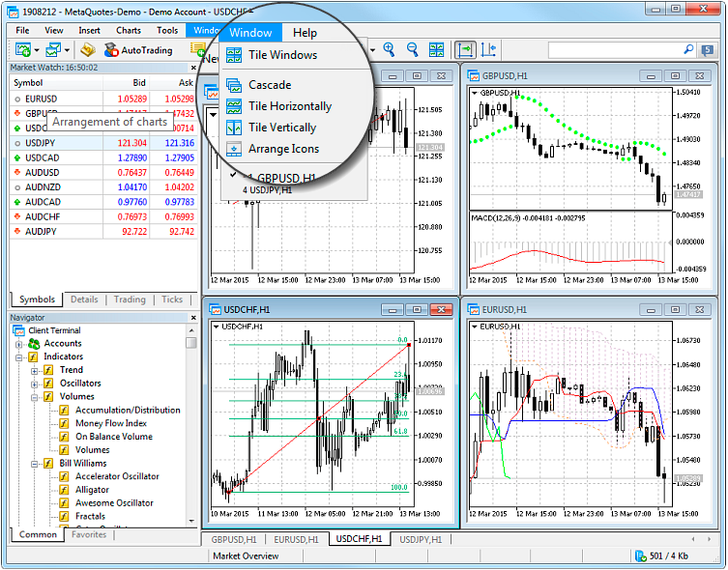Collapse the Bill Williams folder
Image resolution: width=728 pixels, height=570 pixels.
click(x=35, y=464)
